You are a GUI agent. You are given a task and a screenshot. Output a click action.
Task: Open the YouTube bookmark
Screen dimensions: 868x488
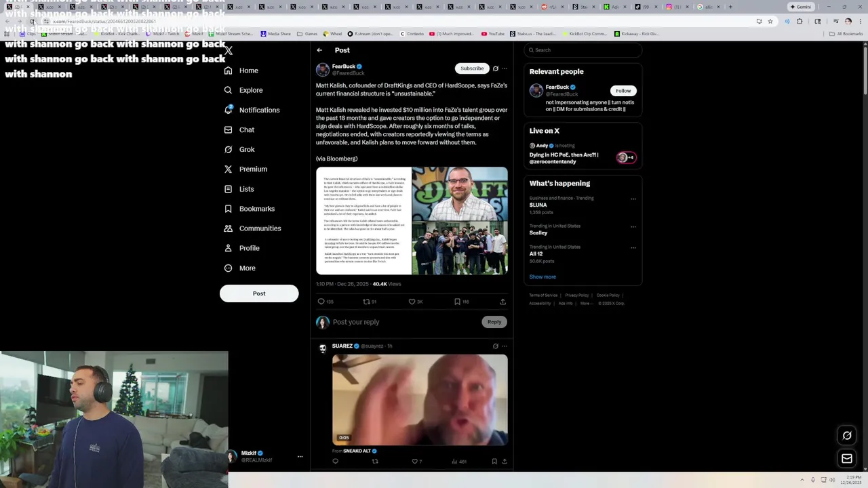(x=493, y=34)
